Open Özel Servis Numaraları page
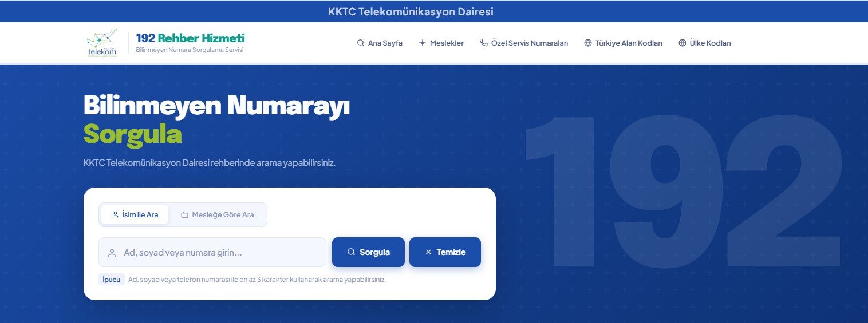The image size is (868, 323). [x=524, y=43]
